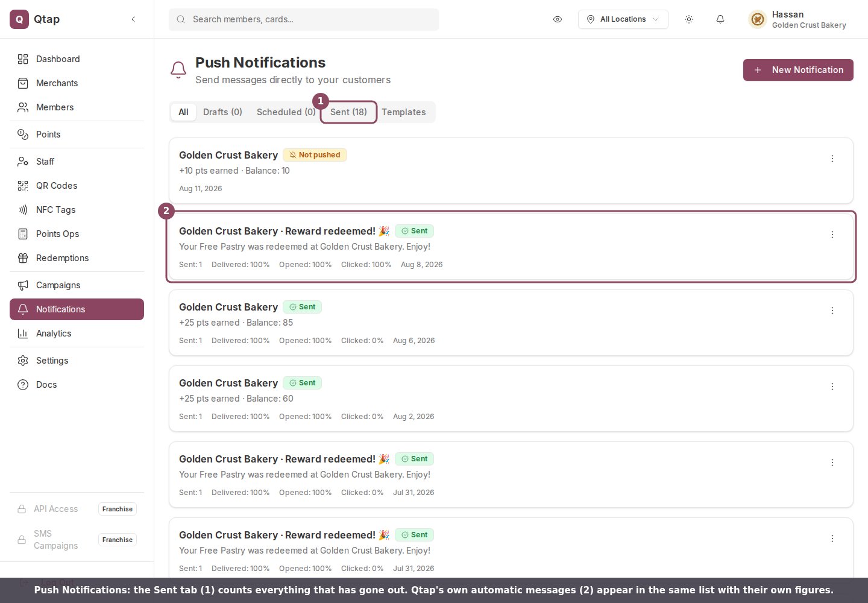This screenshot has width=868, height=603.
Task: Open Members page from sidebar
Action: [77, 107]
